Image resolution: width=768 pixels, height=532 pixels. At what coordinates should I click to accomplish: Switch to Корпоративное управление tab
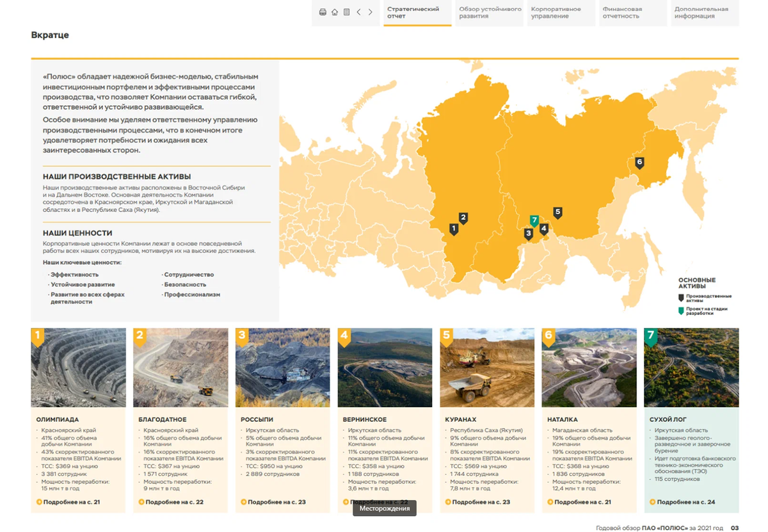point(561,13)
